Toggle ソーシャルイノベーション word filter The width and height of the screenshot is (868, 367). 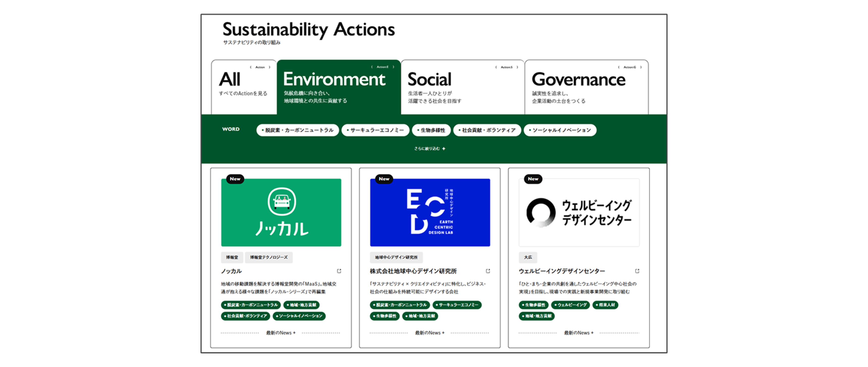click(x=560, y=130)
